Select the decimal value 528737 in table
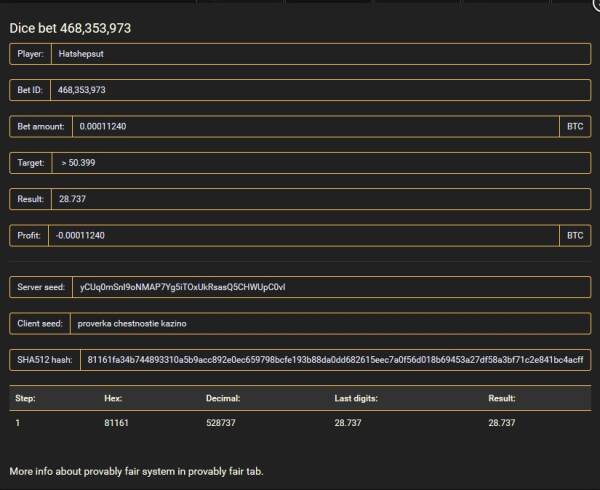Viewport: 600px width, 490px height. coord(224,423)
